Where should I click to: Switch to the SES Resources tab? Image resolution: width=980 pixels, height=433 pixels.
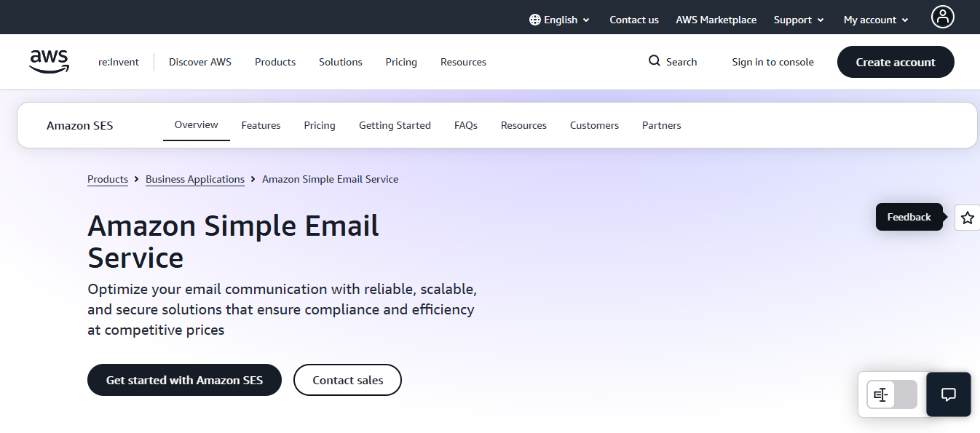point(523,125)
